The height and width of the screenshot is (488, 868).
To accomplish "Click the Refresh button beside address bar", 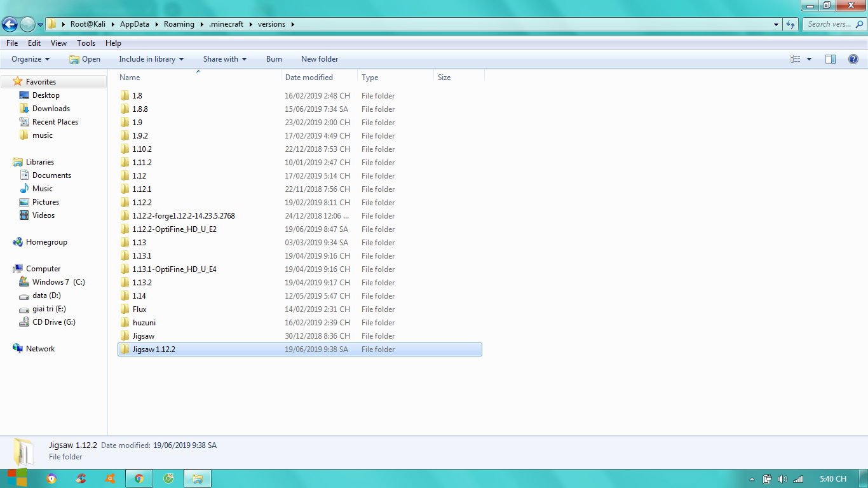I will 790,24.
